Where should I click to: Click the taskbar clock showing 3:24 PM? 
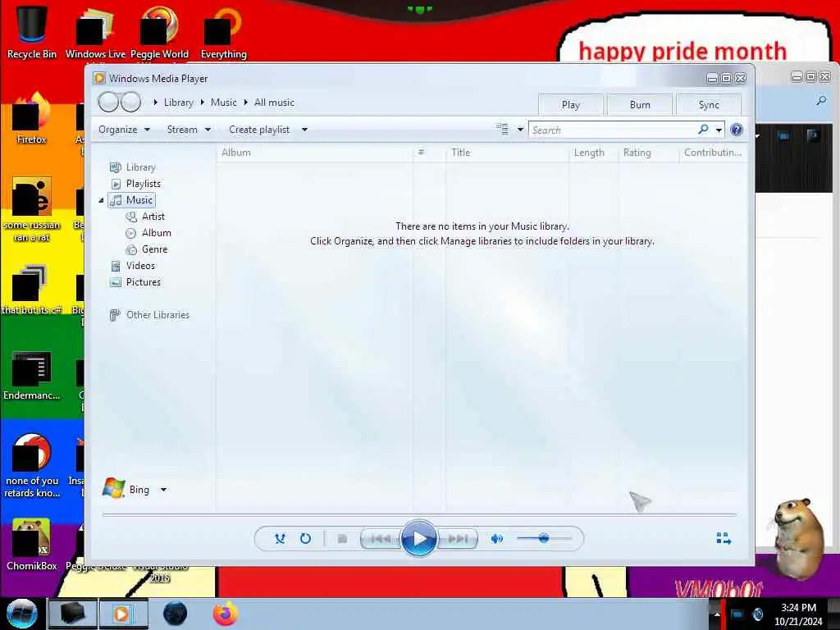798,614
